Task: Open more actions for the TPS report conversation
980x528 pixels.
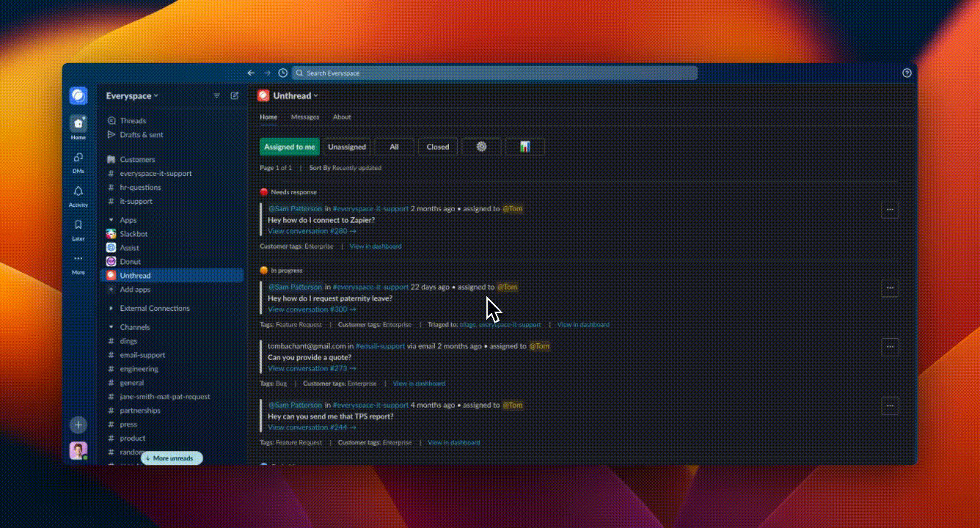Action: coord(890,406)
